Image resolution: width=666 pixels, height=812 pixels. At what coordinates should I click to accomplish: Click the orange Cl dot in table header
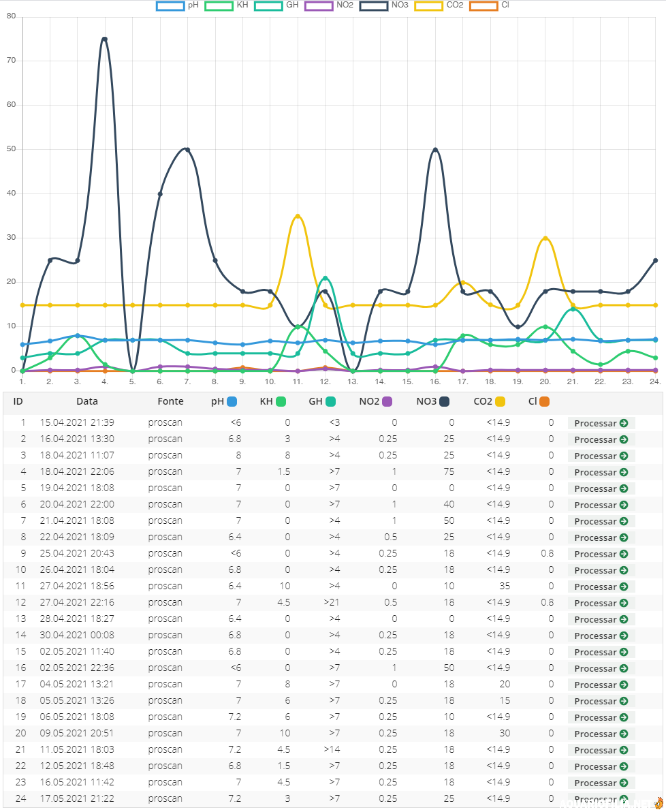544,401
